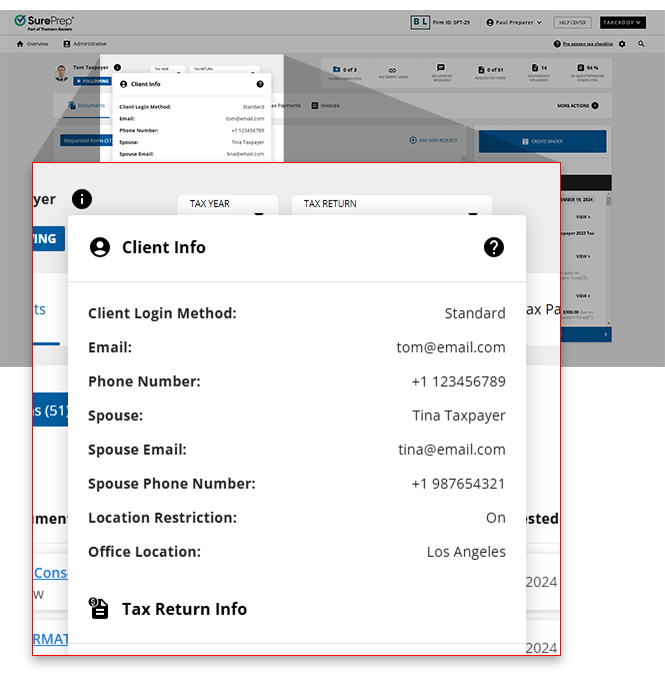Click the large tina@email.com value
Viewport: 665px width, 675px height.
[452, 449]
